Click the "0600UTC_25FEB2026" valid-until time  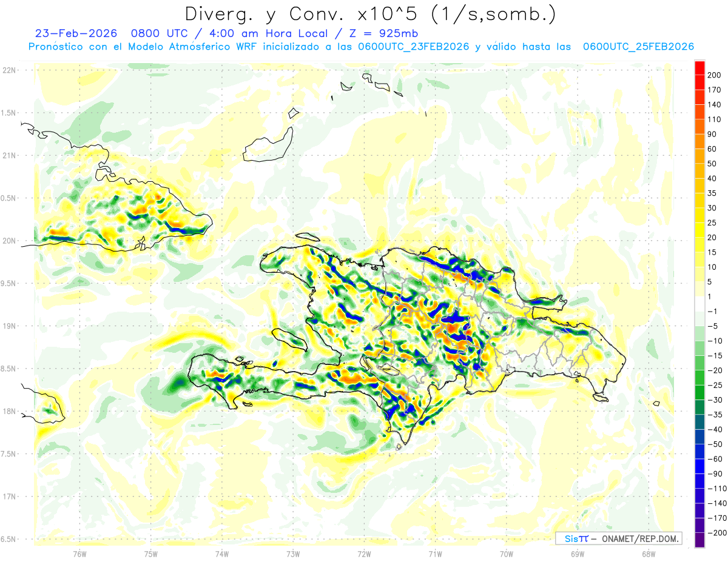(638, 47)
